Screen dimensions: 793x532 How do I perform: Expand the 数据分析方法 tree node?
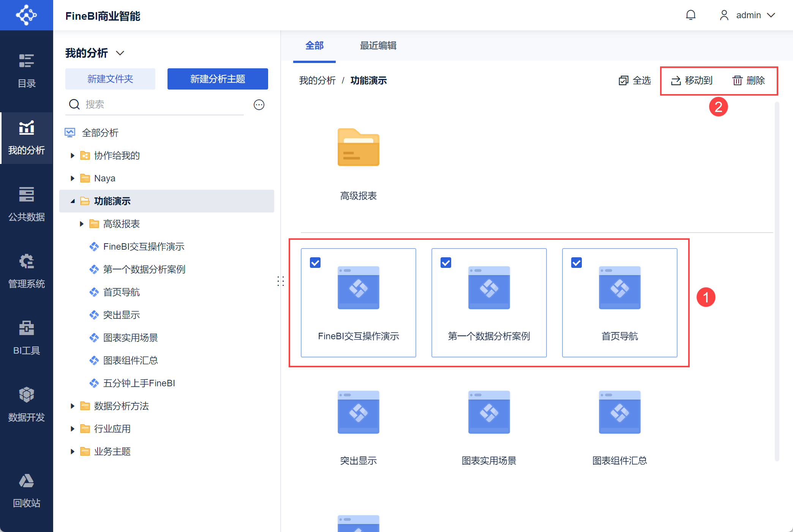pyautogui.click(x=73, y=406)
